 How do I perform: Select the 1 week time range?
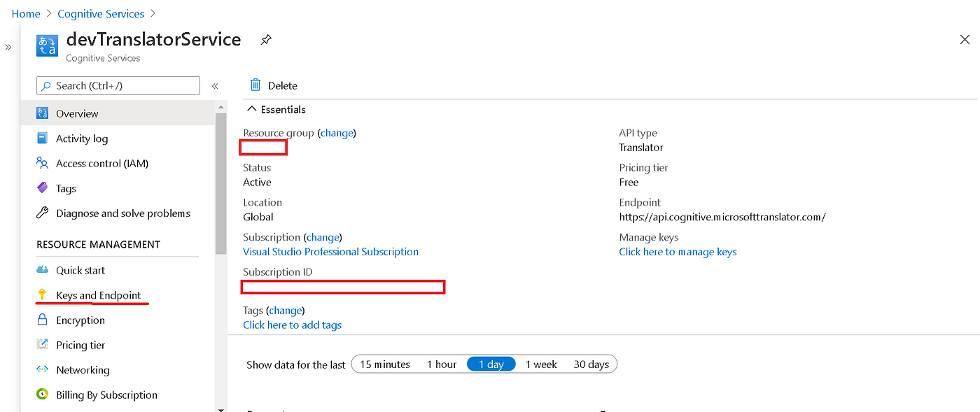click(540, 364)
